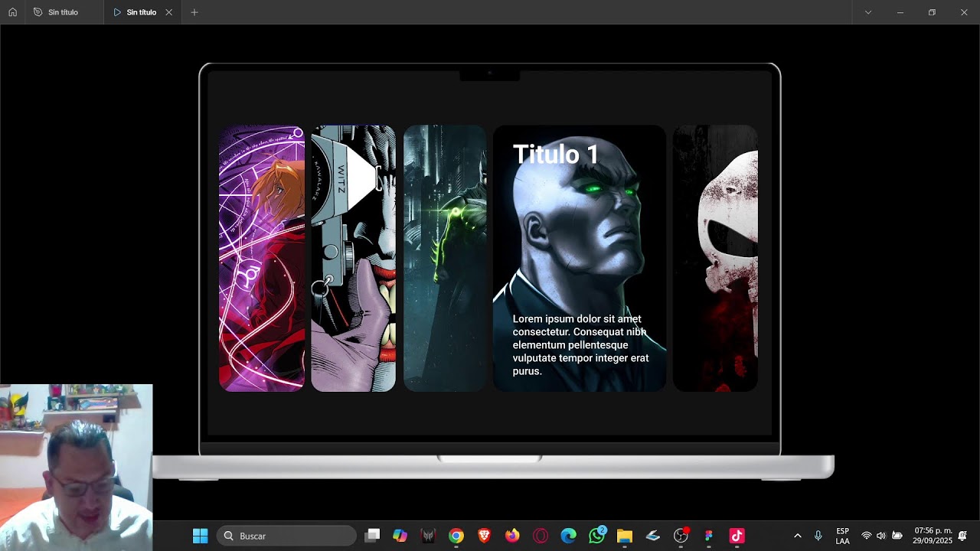Open Google Chrome from taskbar
The height and width of the screenshot is (551, 980).
coord(456,536)
